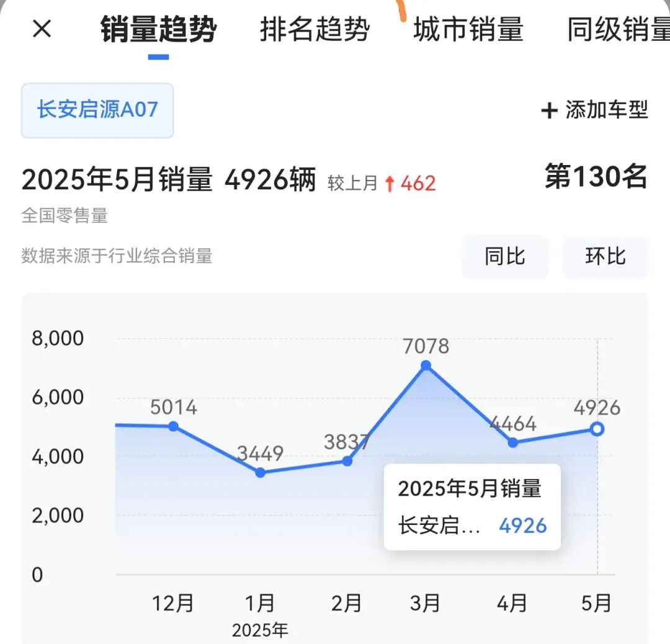Click the 12月 axis label
The image size is (670, 644).
tap(172, 604)
